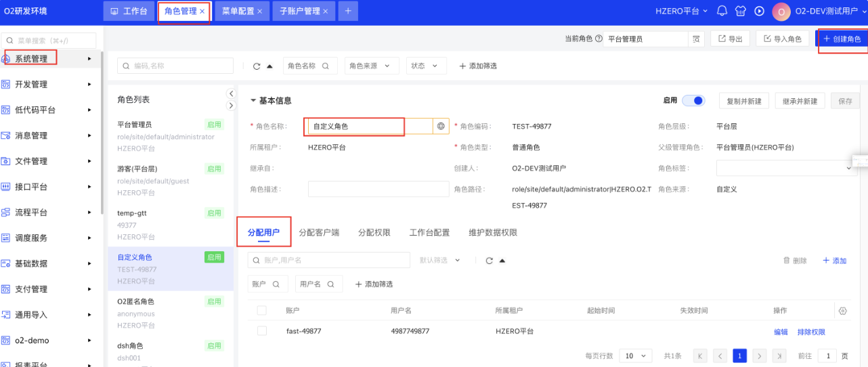Click the 角色描述 input field
Image resolution: width=868 pixels, height=367 pixels.
(378, 189)
